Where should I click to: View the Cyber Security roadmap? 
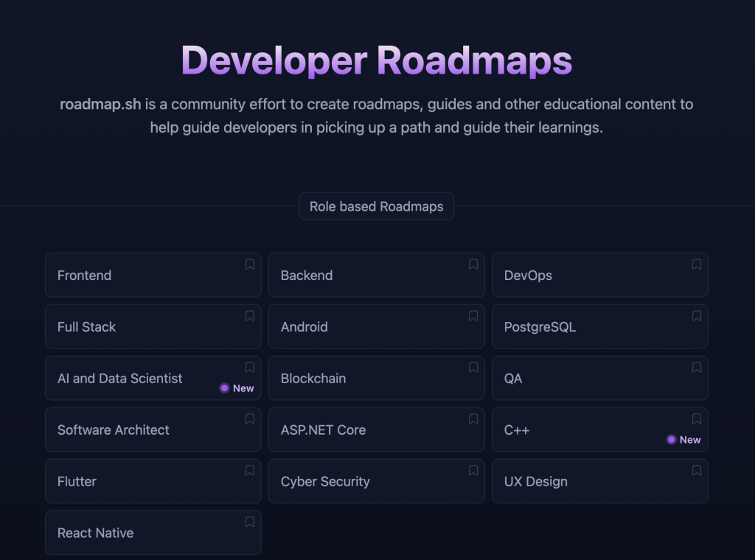(377, 481)
